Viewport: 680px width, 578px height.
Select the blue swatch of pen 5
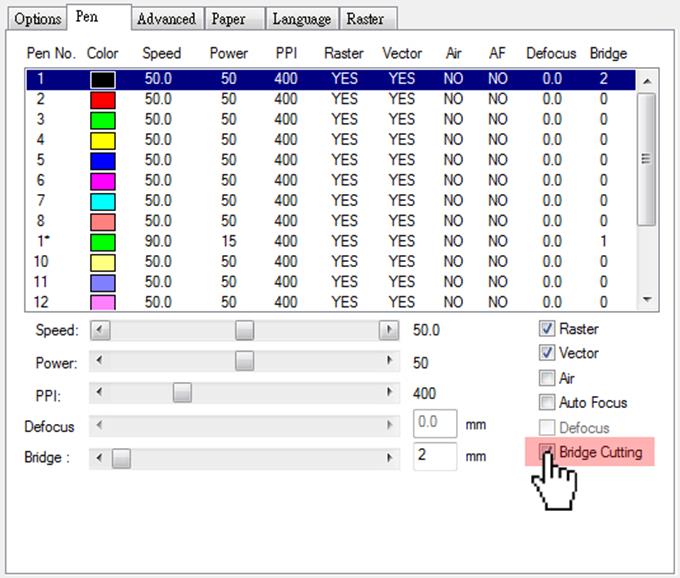click(x=102, y=160)
